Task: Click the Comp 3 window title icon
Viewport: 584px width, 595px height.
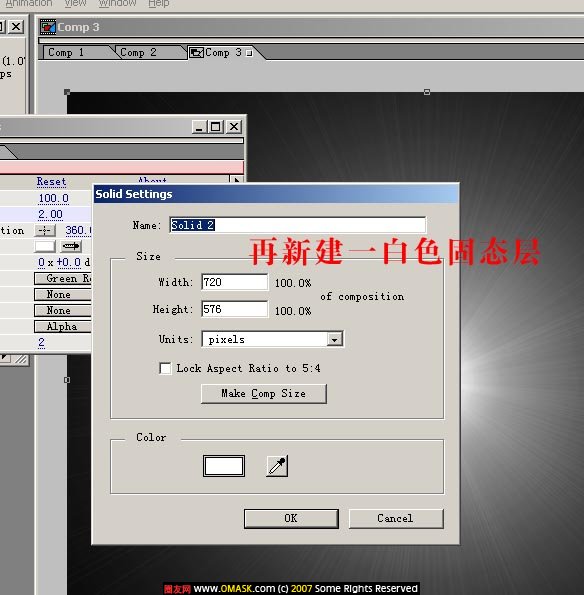Action: [48, 27]
